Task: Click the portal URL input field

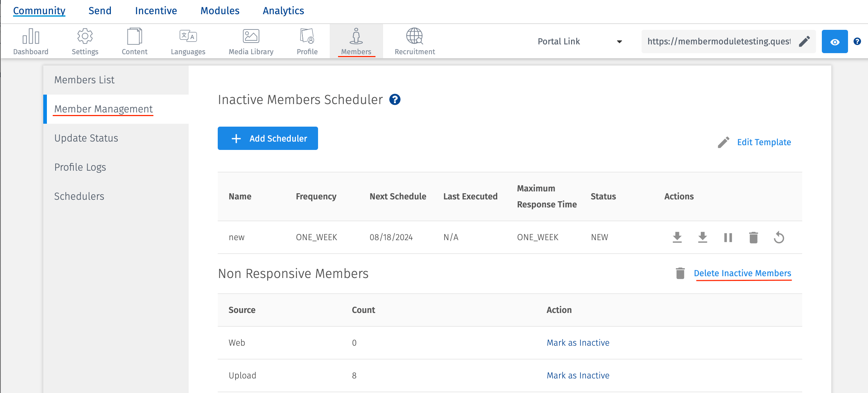Action: [x=719, y=41]
